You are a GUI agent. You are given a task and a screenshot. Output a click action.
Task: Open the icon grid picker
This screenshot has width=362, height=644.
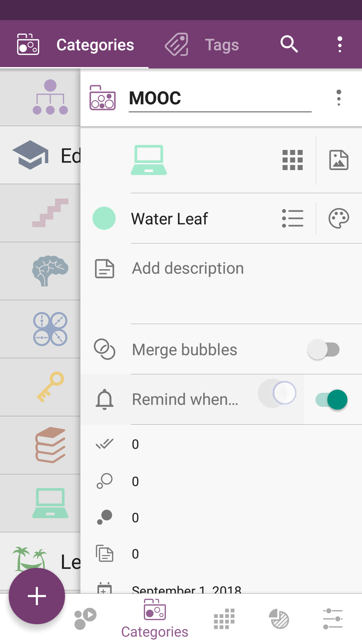[x=292, y=160]
